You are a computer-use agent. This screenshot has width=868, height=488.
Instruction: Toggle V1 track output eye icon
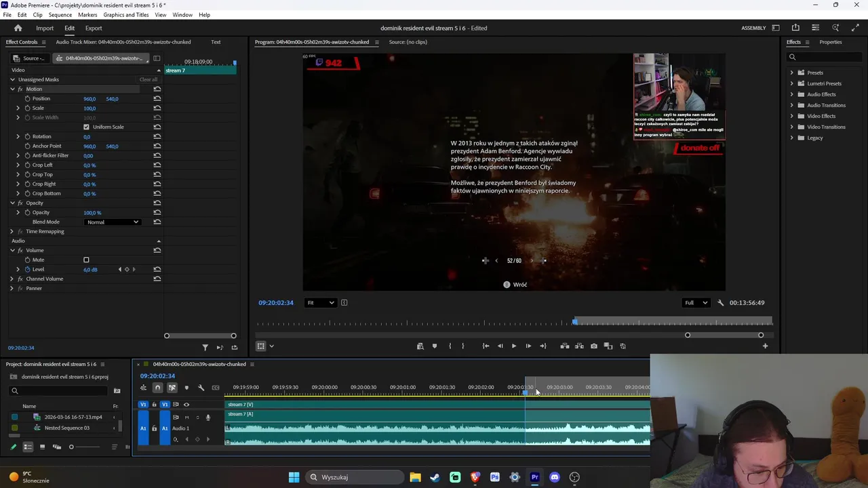click(x=186, y=405)
